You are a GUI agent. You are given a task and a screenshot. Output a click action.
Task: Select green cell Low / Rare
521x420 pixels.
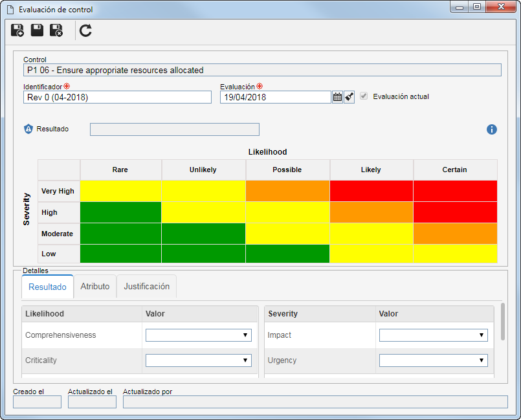pos(120,254)
